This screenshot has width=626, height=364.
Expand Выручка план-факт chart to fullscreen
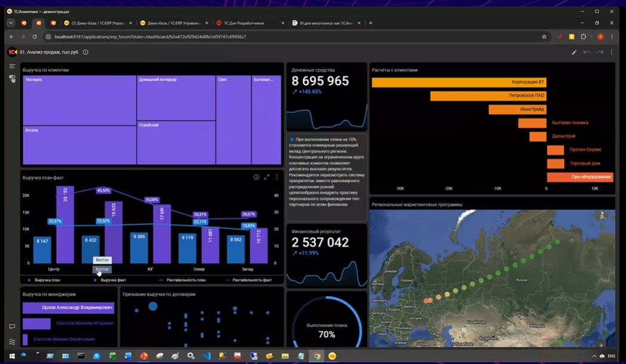(267, 177)
